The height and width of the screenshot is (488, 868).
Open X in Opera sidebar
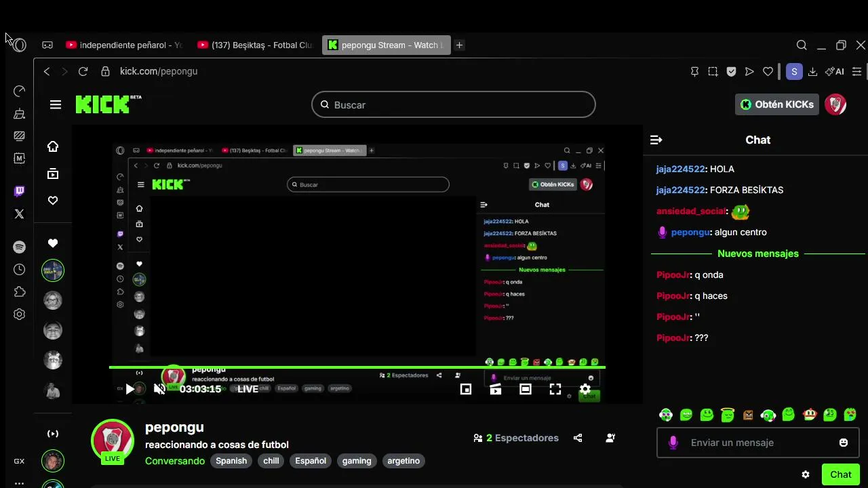(19, 213)
